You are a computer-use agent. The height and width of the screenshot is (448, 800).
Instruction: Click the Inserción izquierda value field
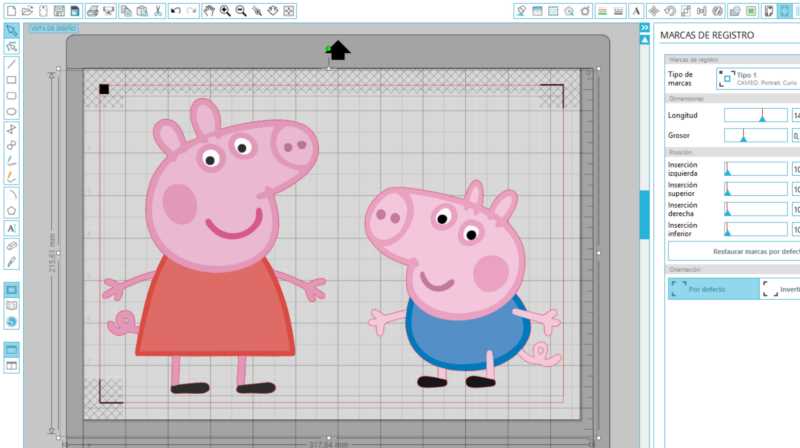pyautogui.click(x=795, y=169)
